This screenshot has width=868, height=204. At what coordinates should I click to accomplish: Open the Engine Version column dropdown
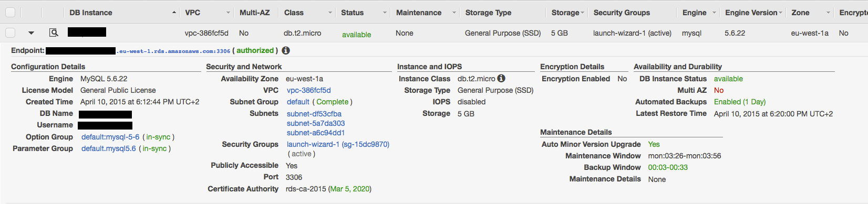tap(780, 13)
